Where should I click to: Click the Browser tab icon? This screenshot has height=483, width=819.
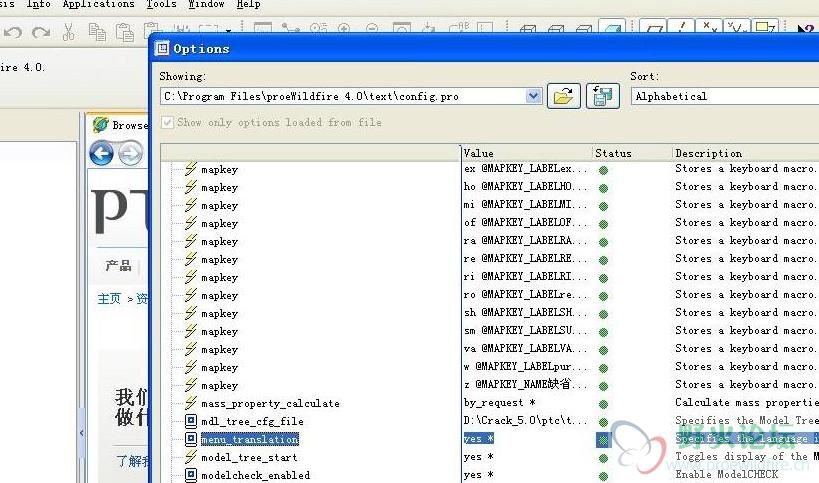click(100, 125)
